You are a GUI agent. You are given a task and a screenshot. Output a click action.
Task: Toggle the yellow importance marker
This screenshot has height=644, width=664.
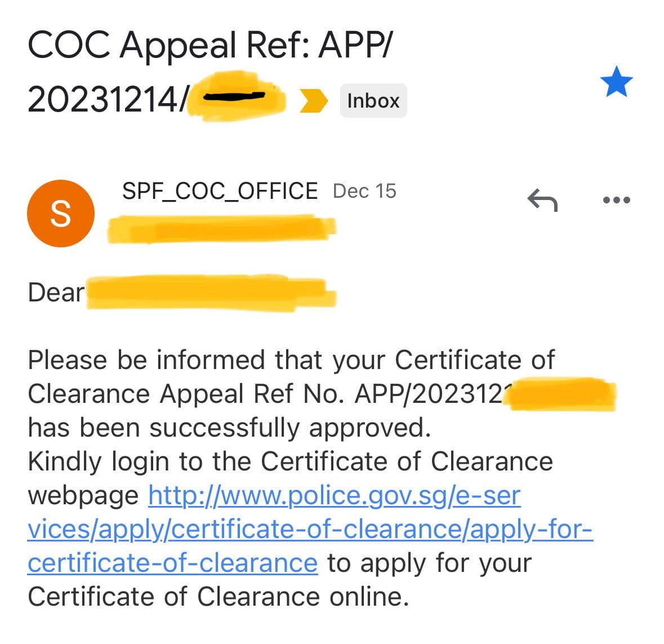[314, 101]
